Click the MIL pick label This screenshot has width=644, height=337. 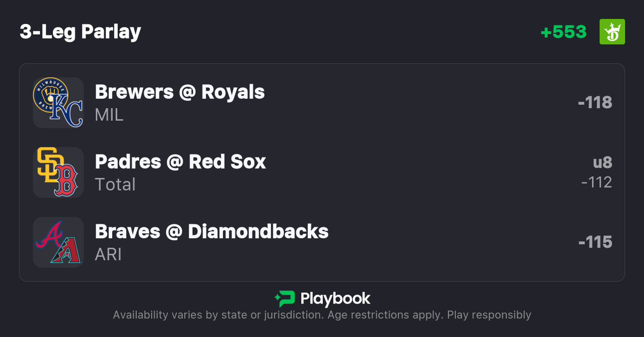point(109,115)
